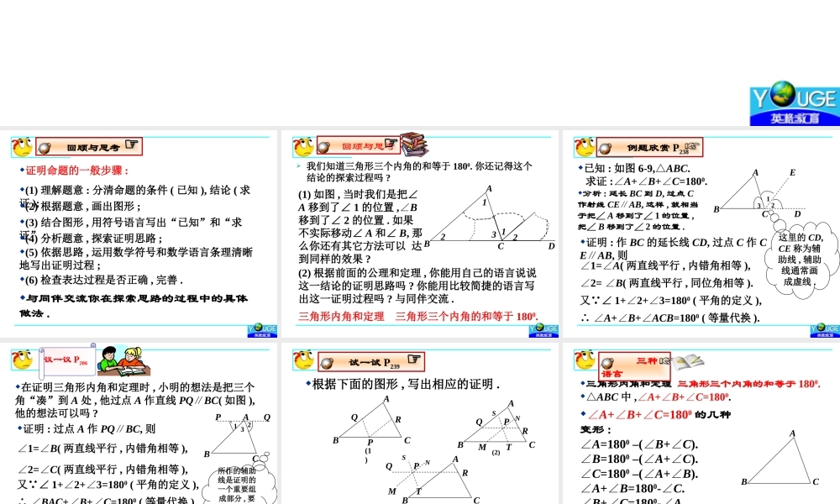Click the pointing hand icon under the stacked books
Screen dimensions: 840x504
391,144
